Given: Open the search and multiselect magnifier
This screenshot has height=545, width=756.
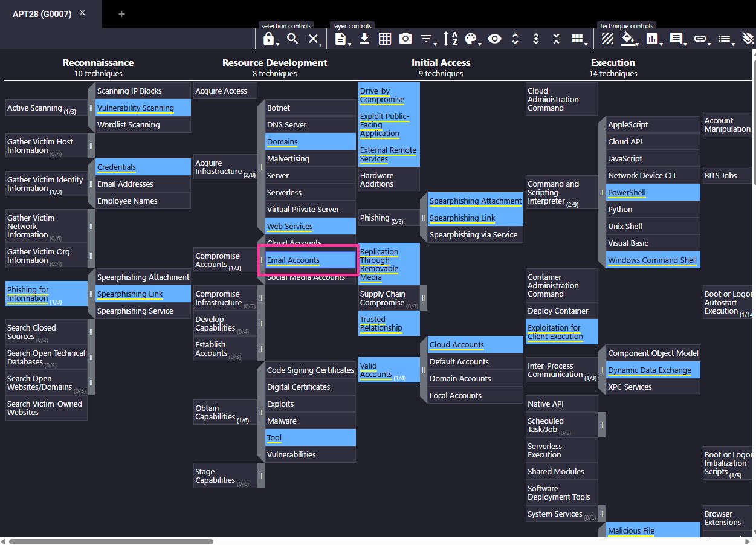Looking at the screenshot, I should (292, 39).
